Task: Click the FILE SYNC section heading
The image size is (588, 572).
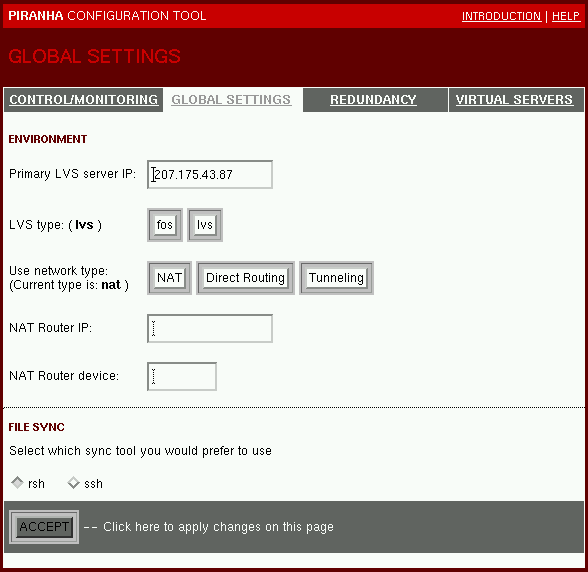Action: (36, 427)
